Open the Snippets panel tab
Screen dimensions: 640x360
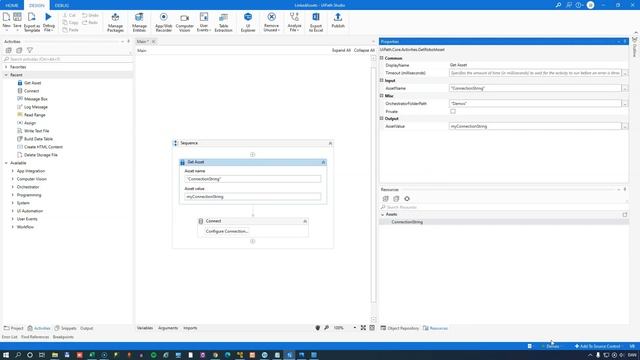[x=66, y=328]
